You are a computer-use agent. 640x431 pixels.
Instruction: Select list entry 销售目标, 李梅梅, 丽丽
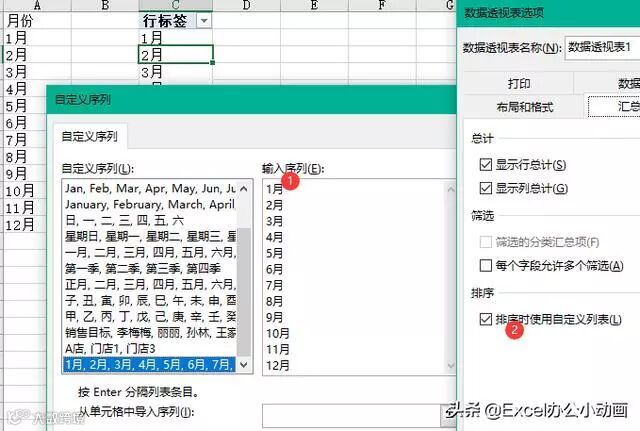150,332
